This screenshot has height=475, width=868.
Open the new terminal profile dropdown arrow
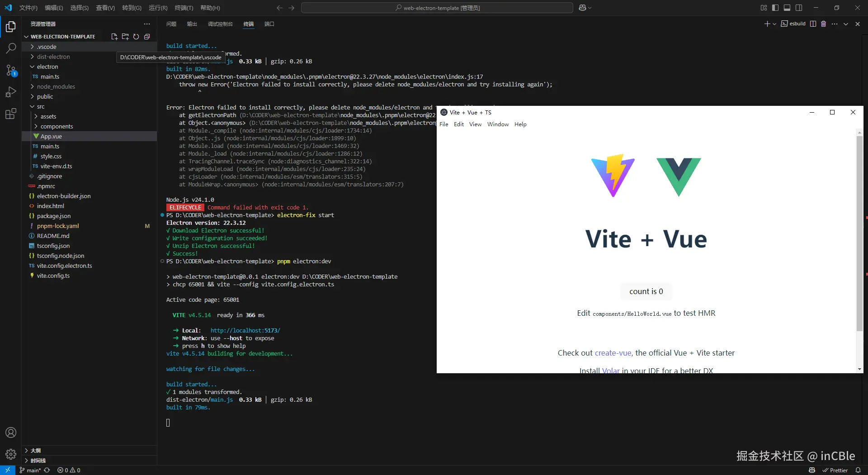click(x=774, y=24)
